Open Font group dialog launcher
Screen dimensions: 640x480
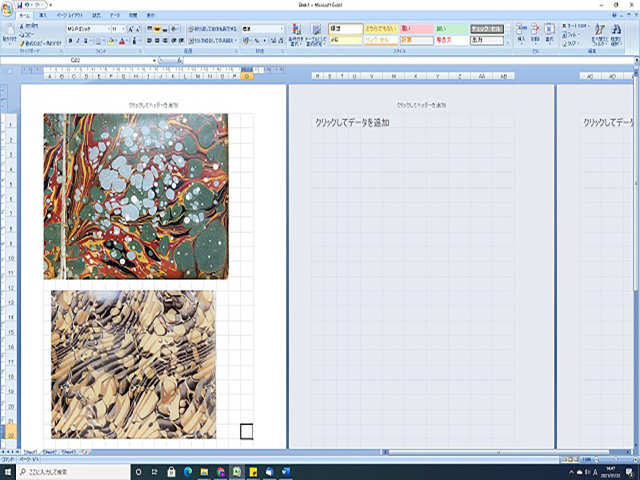click(x=140, y=51)
